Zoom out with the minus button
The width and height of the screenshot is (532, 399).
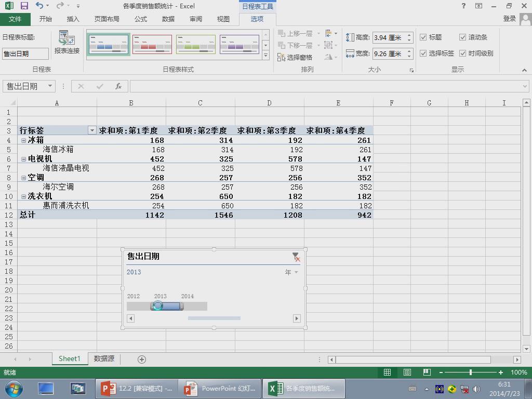point(441,372)
